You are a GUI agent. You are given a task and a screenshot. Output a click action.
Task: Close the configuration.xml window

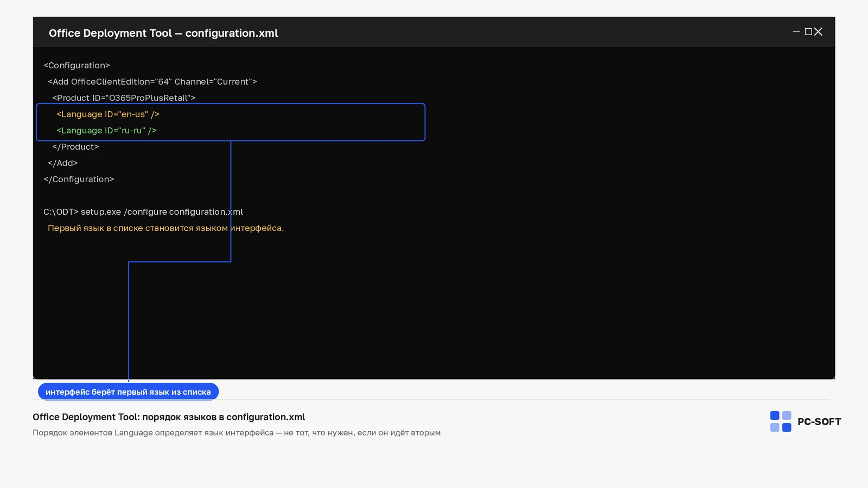pyautogui.click(x=819, y=32)
